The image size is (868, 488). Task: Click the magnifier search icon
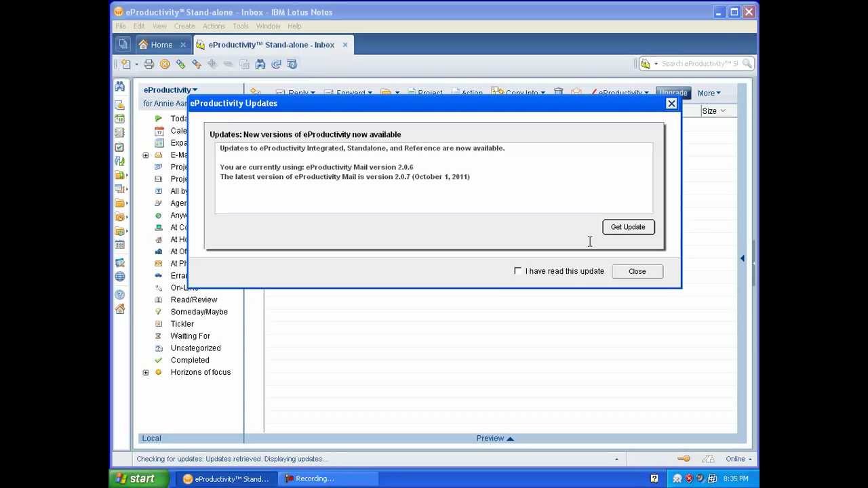[x=747, y=64]
